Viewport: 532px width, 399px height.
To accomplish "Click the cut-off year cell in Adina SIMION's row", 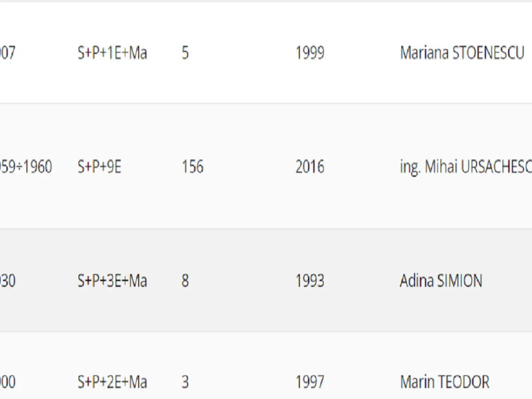I will click(8, 281).
